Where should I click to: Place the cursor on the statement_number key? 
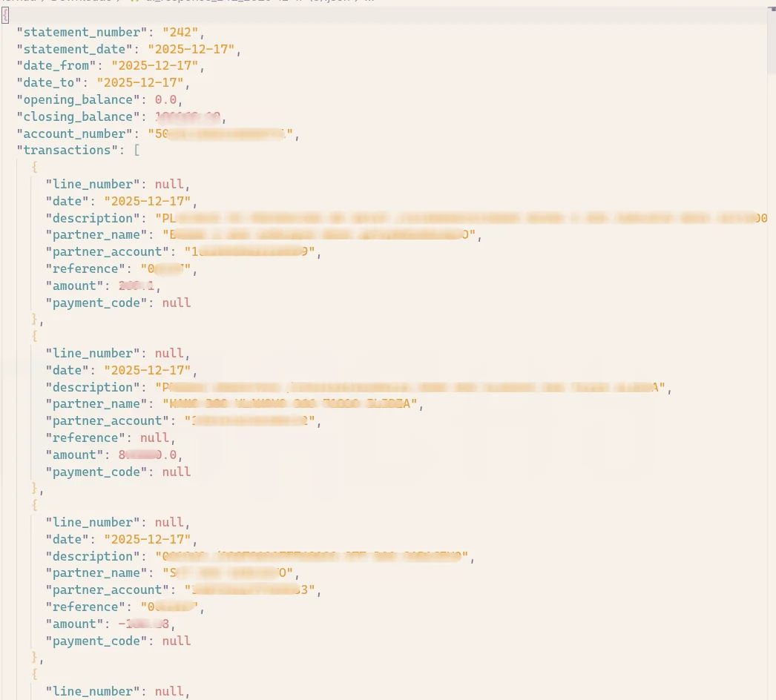(82, 32)
